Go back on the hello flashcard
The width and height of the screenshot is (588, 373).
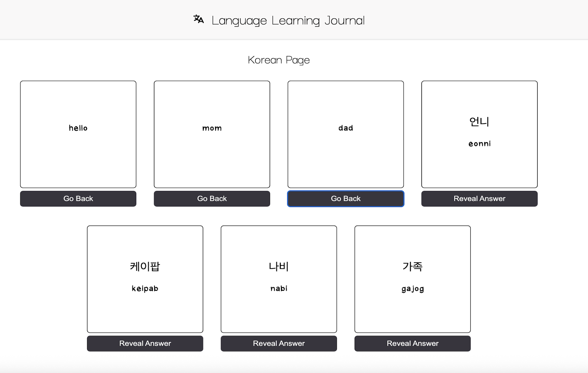coord(78,198)
